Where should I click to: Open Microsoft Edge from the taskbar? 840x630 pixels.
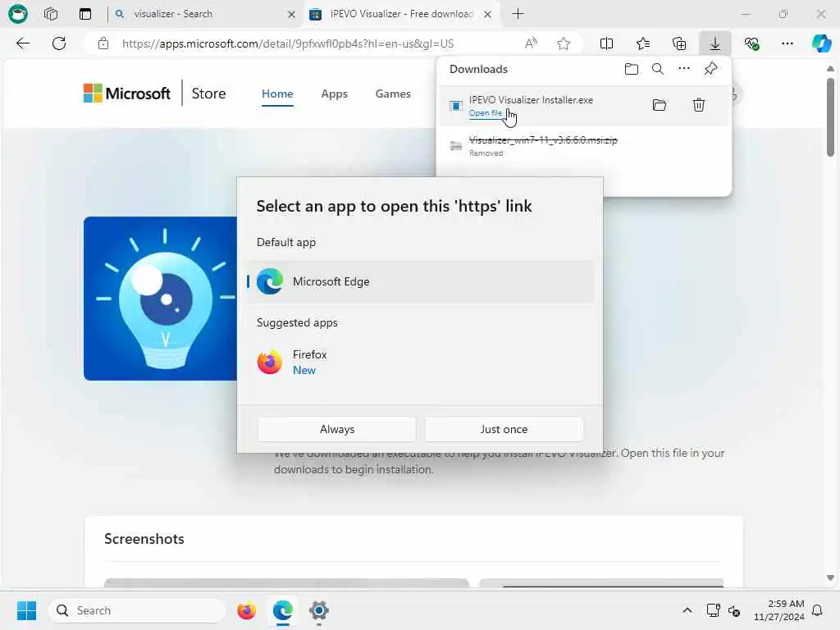coord(282,610)
